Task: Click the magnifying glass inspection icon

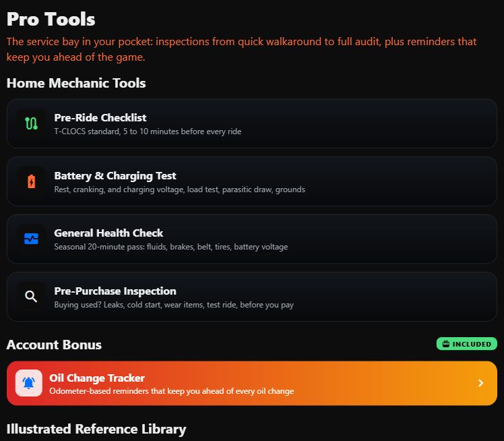Action: (x=31, y=296)
